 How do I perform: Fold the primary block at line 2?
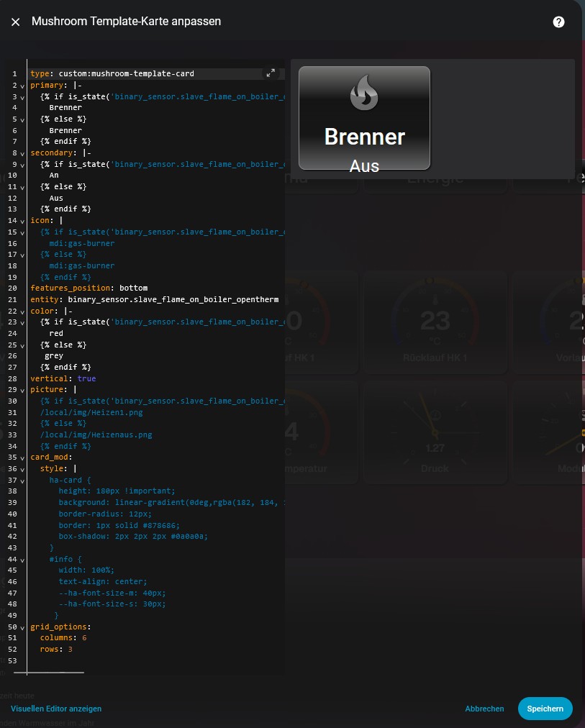click(22, 86)
